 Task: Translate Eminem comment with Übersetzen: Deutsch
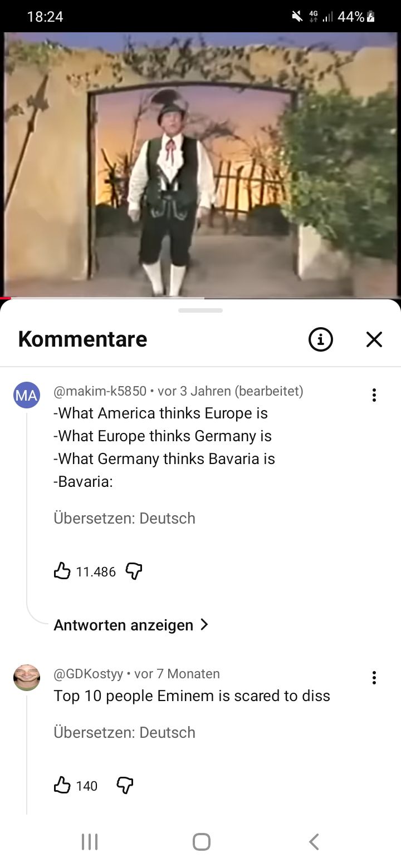[125, 732]
